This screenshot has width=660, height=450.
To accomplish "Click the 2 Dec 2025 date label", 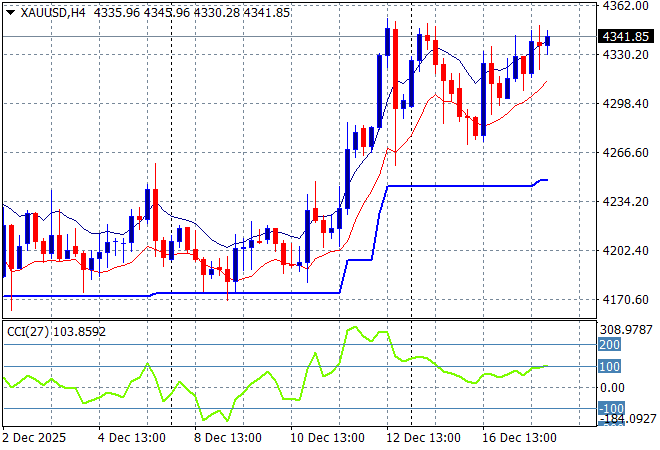I will [x=37, y=437].
